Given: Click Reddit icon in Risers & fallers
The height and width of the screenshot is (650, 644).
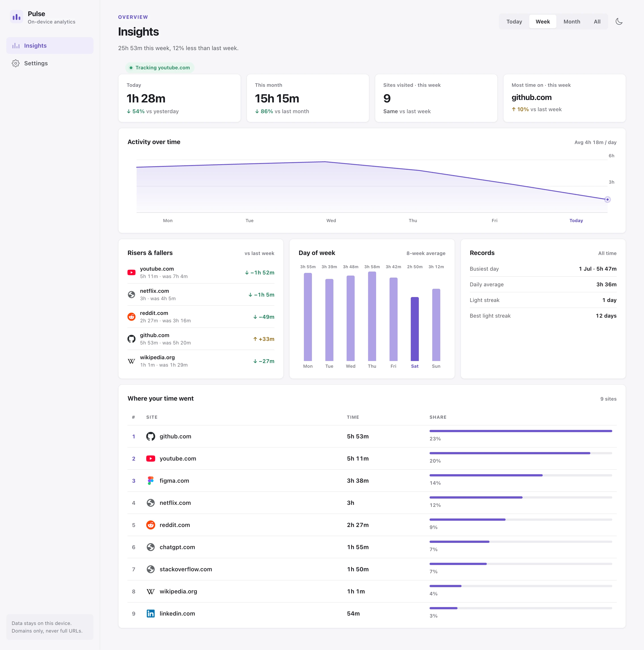Looking at the screenshot, I should pos(131,317).
